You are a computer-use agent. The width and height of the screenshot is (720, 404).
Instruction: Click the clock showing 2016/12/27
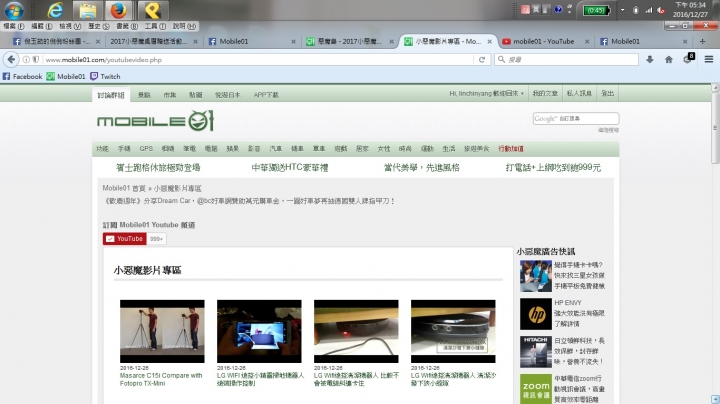pyautogui.click(x=690, y=10)
